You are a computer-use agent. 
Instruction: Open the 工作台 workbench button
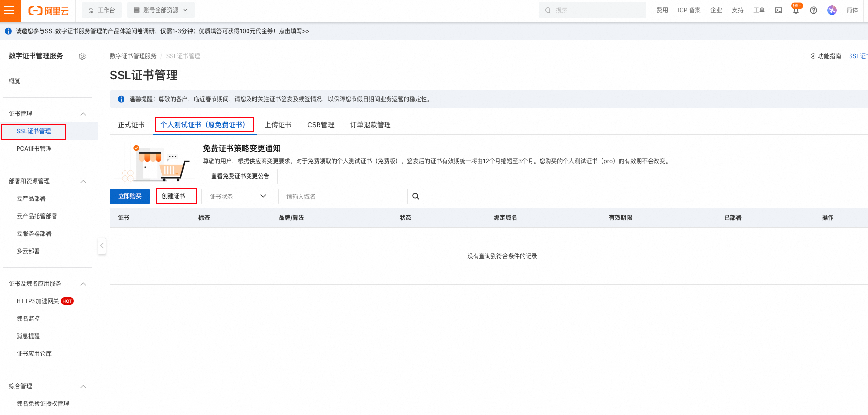coord(102,10)
